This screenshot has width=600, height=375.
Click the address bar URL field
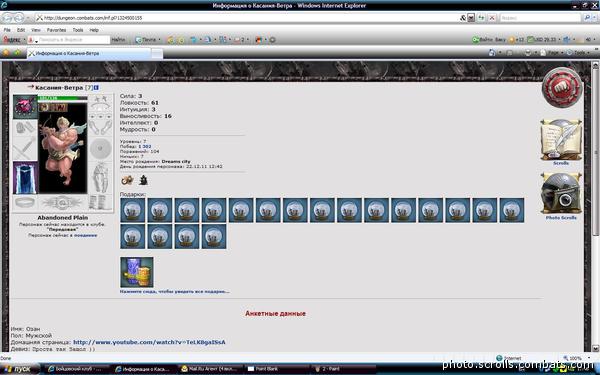249,18
